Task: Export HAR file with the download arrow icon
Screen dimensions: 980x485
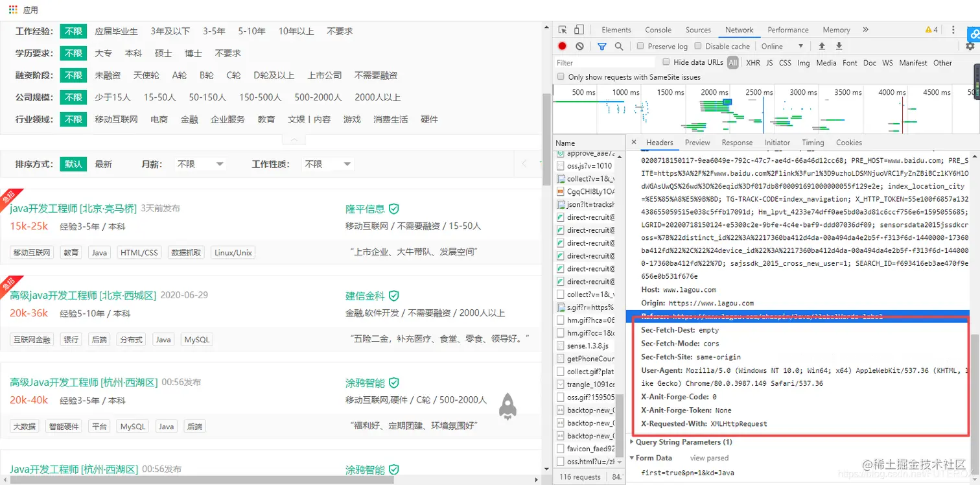Action: click(x=839, y=46)
